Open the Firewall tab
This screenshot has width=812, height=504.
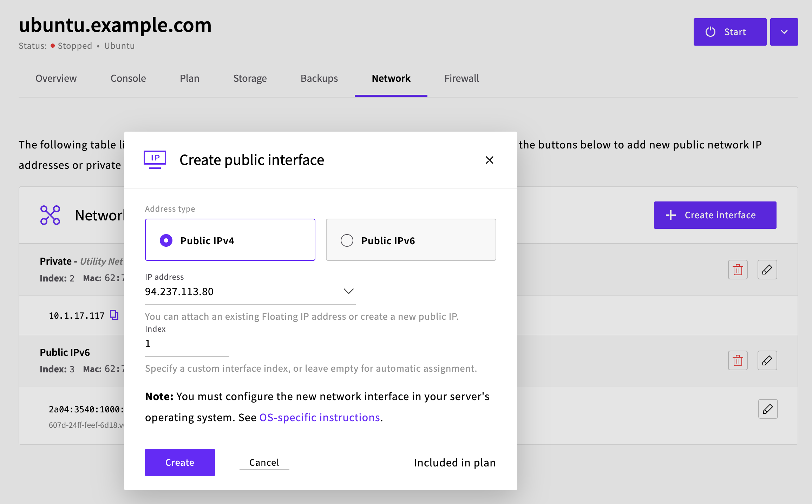461,78
